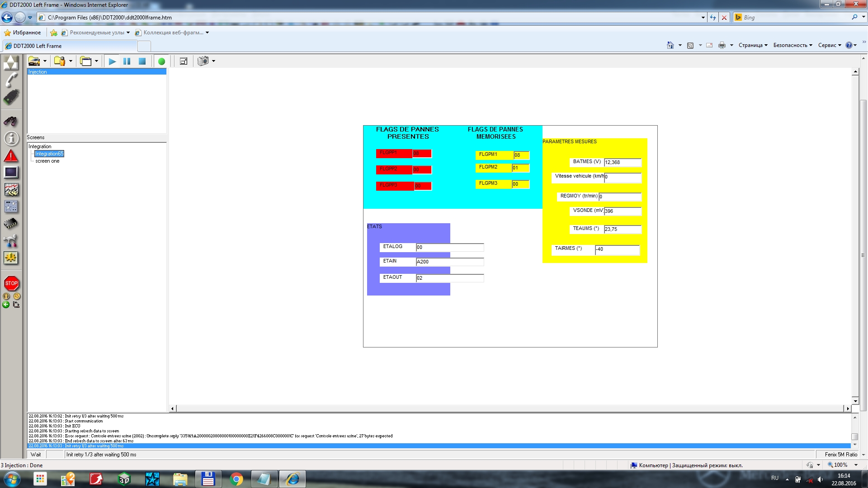868x488 pixels.
Task: Select 'screen one' in the Screens tree
Action: 47,161
